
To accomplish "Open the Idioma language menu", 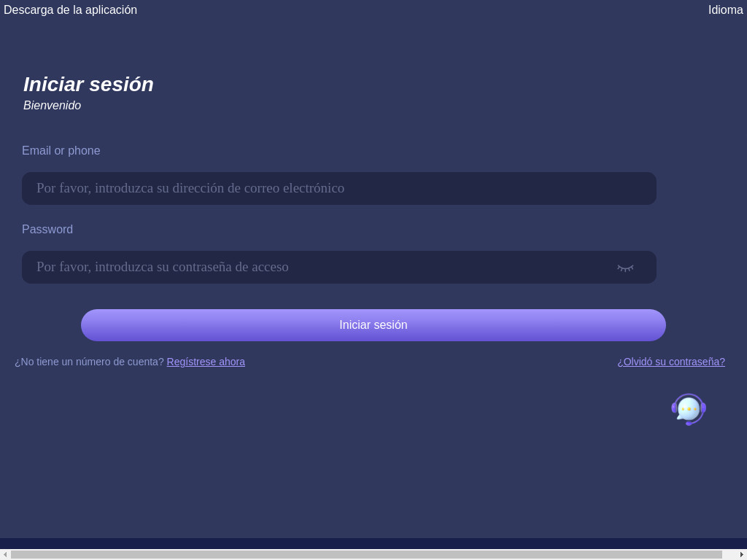I will click(x=725, y=10).
